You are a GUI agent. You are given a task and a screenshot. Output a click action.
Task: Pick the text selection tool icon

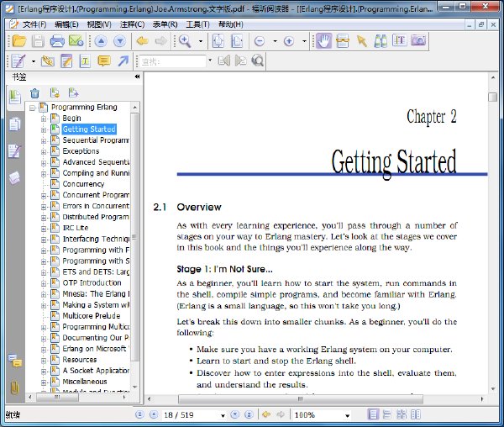point(400,40)
